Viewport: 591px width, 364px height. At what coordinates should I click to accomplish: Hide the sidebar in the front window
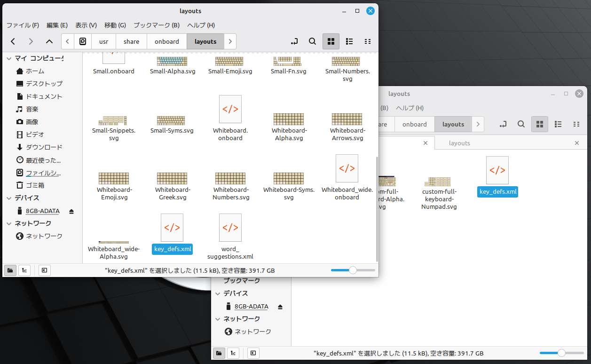click(x=44, y=270)
